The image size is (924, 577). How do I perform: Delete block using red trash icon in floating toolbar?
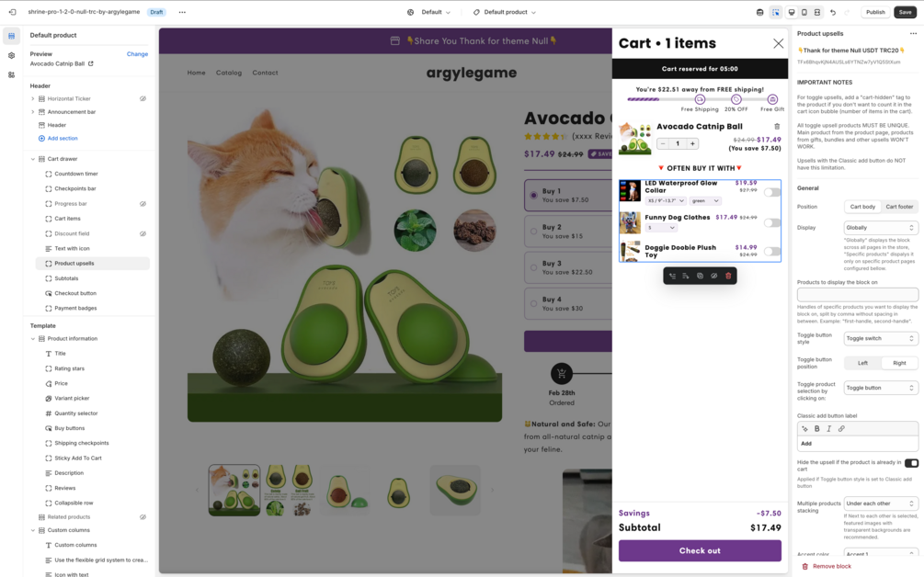[728, 276]
